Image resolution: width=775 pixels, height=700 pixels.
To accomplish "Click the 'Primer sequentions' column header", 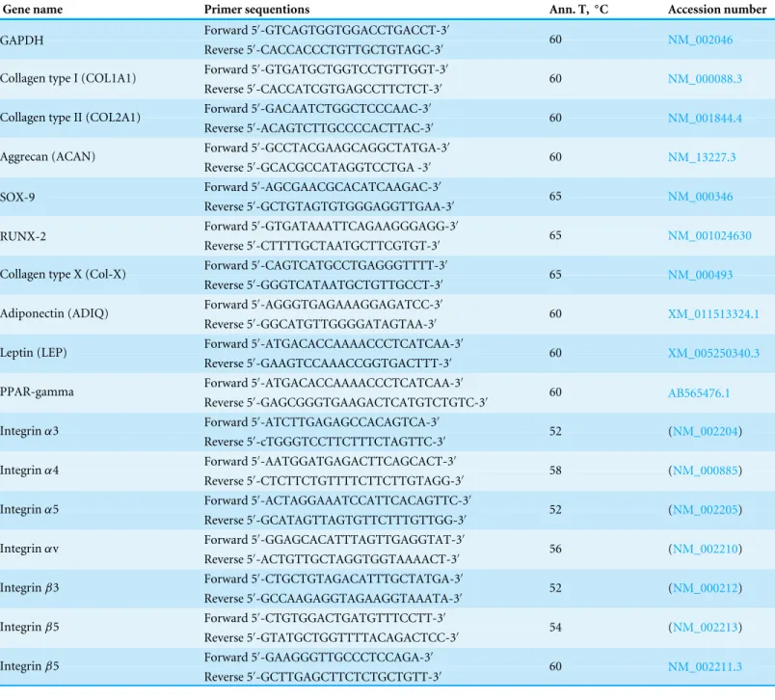I will point(256,10).
